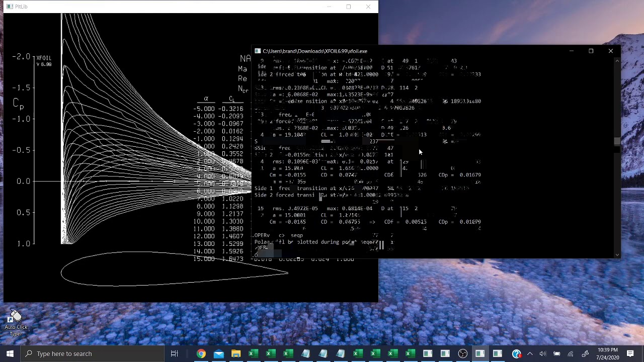This screenshot has height=362, width=644.
Task: Click the 'Cp' axis title in the plot
Action: click(18, 103)
